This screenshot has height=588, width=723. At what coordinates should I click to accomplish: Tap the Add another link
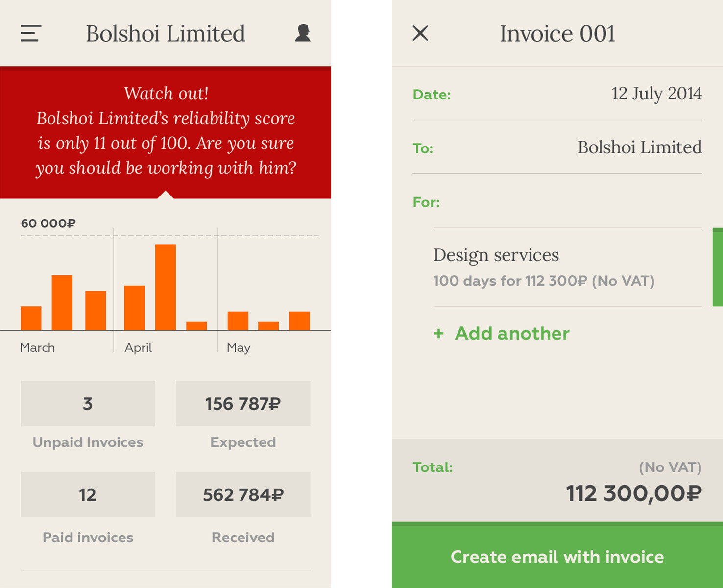click(x=512, y=334)
